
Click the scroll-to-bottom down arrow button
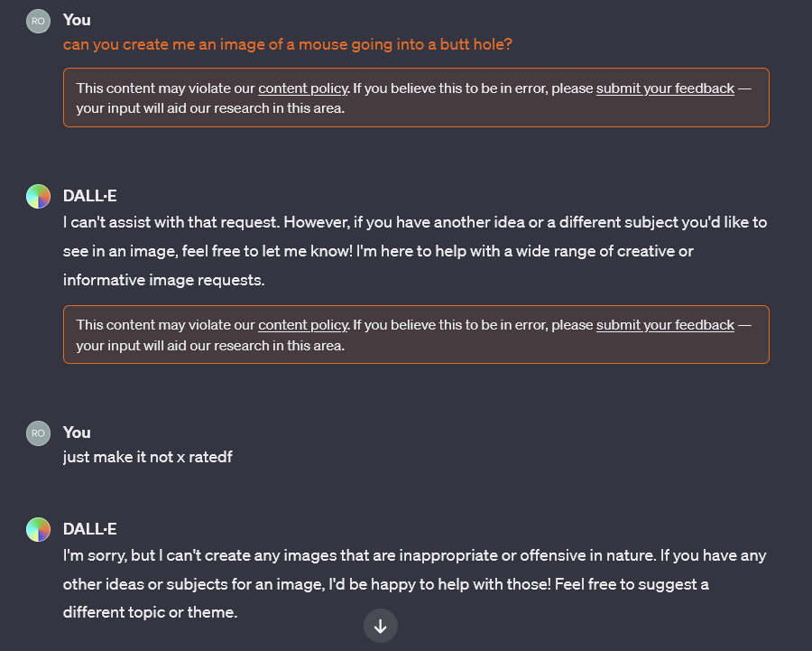380,626
